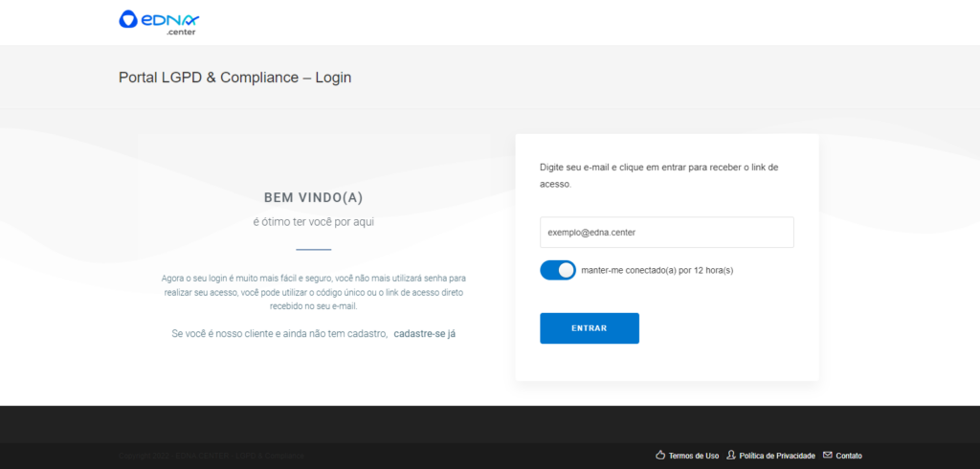Screen dimensions: 980x469
Task: Click the BEM VINDO(A) welcome heading
Action: 314,197
